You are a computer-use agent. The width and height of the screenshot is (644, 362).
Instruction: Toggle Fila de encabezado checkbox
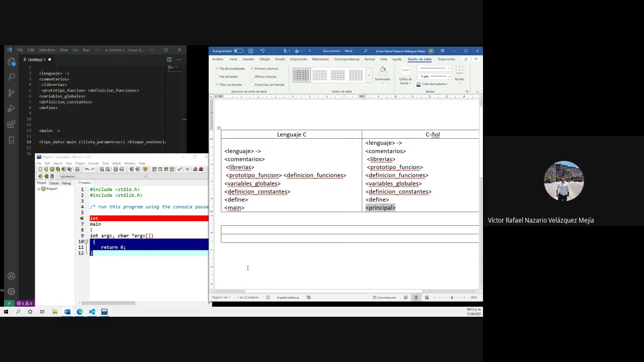click(x=217, y=68)
